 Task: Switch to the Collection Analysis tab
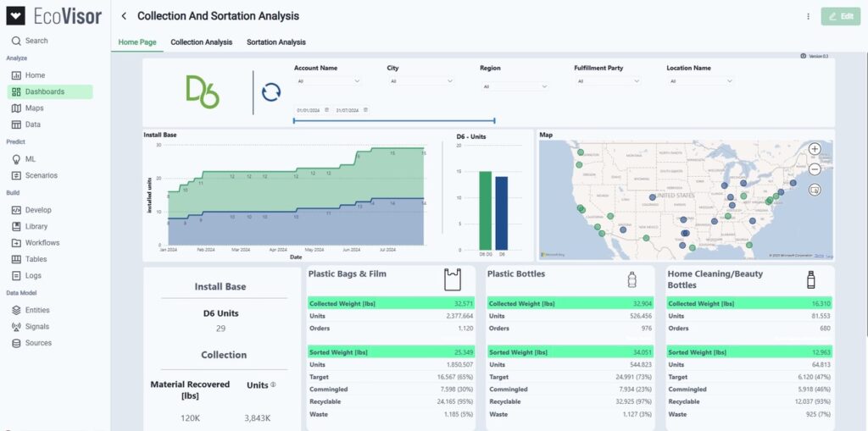click(x=201, y=41)
